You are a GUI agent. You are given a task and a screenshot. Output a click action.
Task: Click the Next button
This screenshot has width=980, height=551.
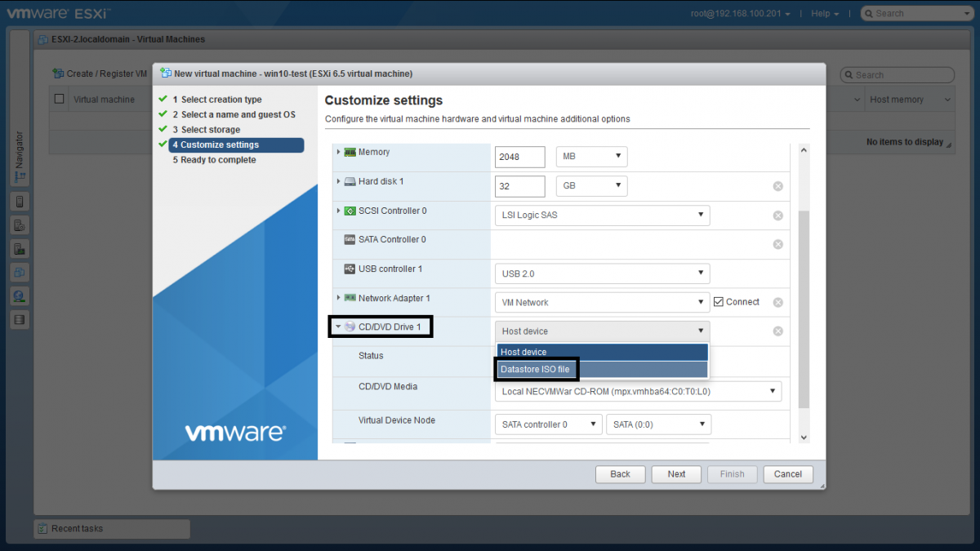coord(676,474)
